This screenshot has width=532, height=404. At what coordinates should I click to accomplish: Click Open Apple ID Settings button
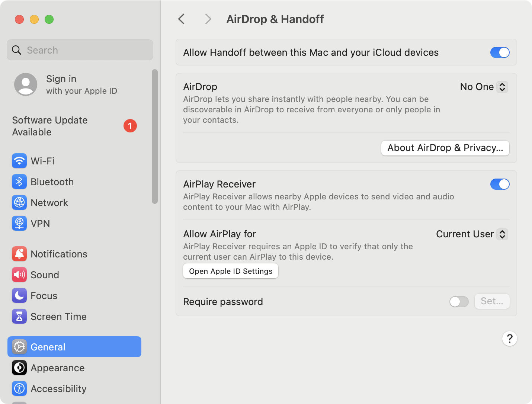pyautogui.click(x=231, y=271)
